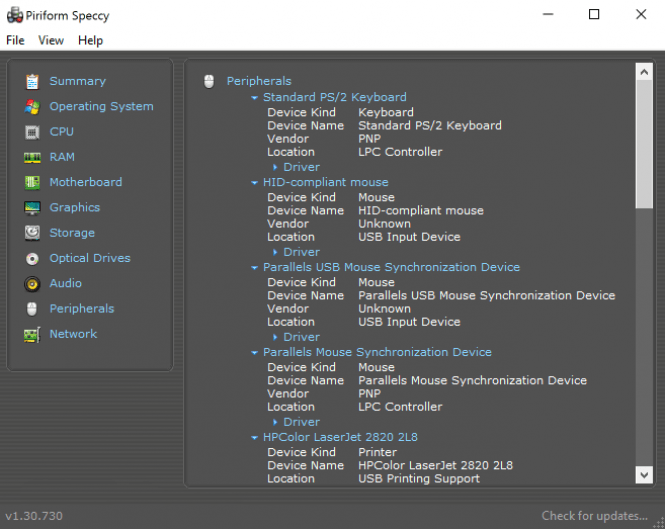View the Storage section

coord(72,233)
